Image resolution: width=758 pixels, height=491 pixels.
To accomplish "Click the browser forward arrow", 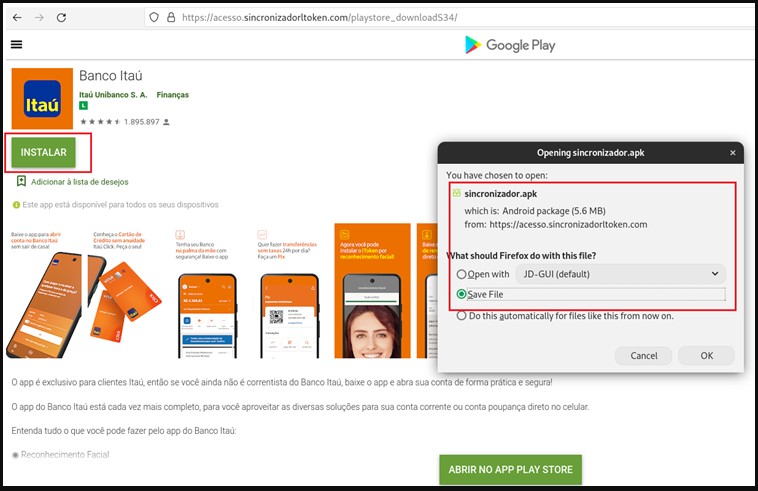I will (39, 17).
